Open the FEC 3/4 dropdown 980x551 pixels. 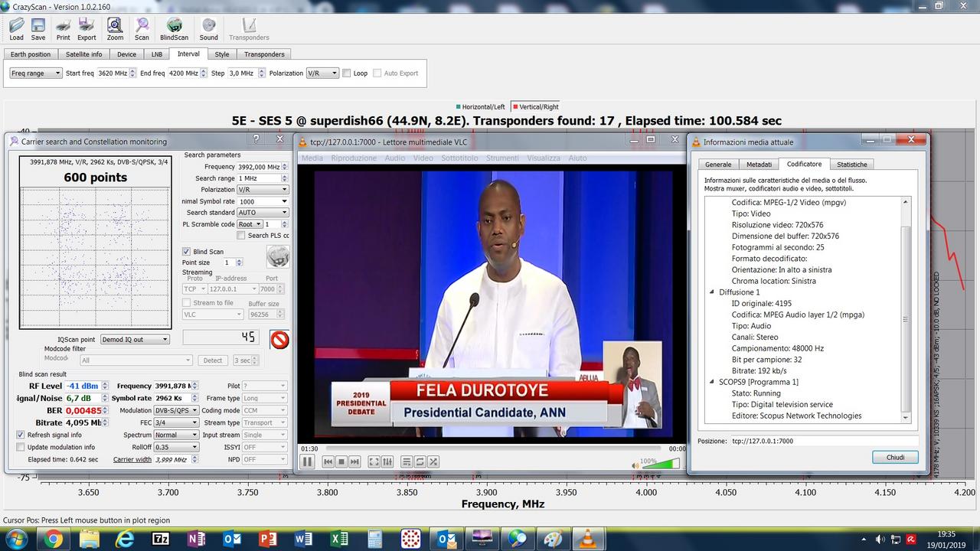click(x=175, y=422)
